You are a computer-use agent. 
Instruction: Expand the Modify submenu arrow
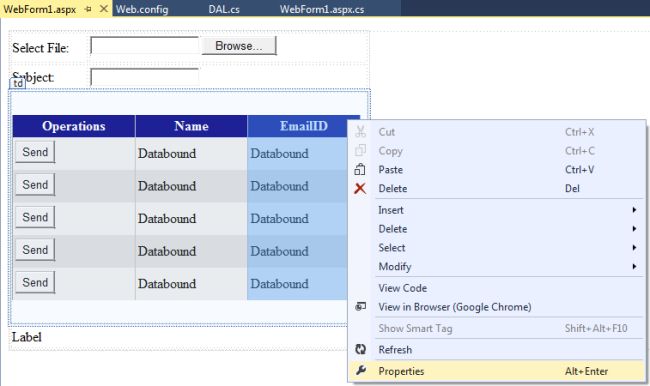pyautogui.click(x=634, y=266)
